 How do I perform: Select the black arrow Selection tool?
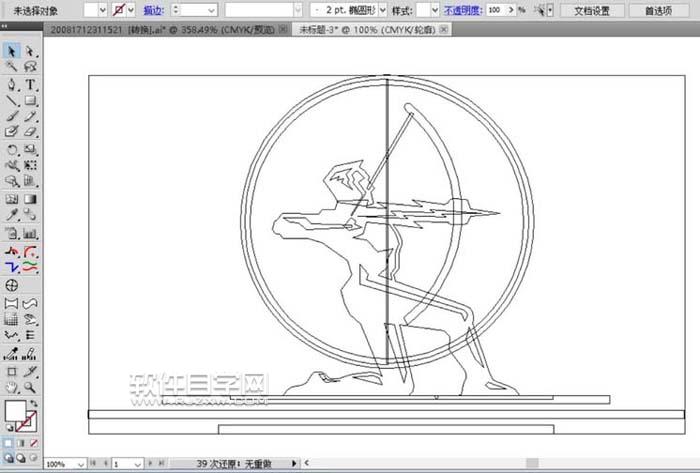[12, 51]
